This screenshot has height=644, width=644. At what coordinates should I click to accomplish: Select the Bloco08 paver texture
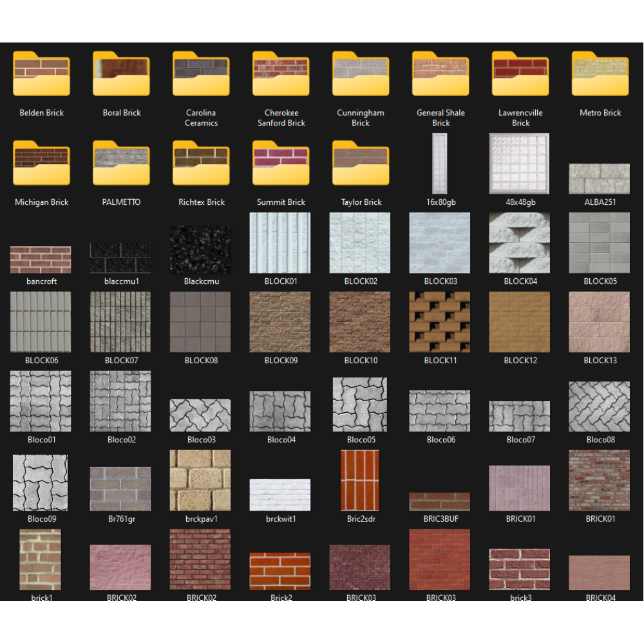coord(599,406)
